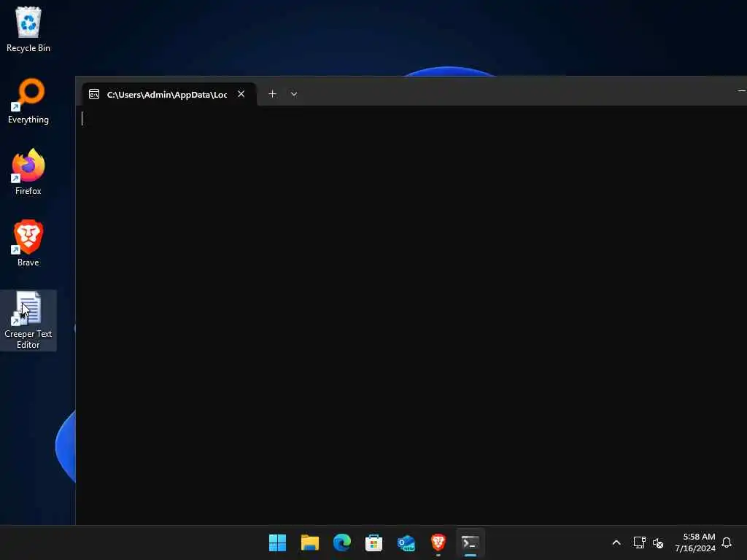The width and height of the screenshot is (747, 560).
Task: Click the muted volume tray icon
Action: pos(658,542)
